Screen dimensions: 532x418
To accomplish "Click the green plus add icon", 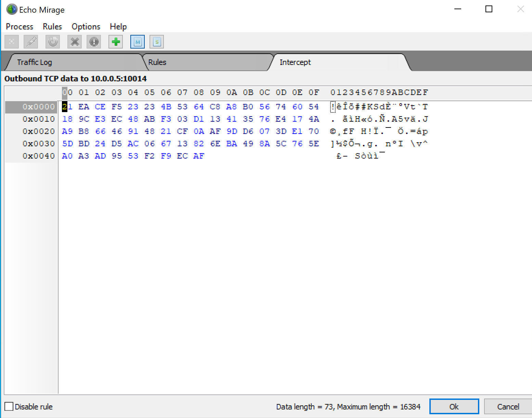I will pyautogui.click(x=116, y=42).
